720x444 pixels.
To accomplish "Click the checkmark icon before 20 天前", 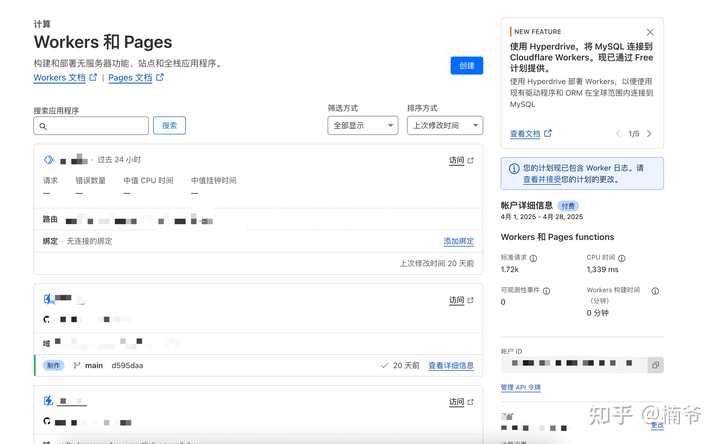I will pos(384,365).
